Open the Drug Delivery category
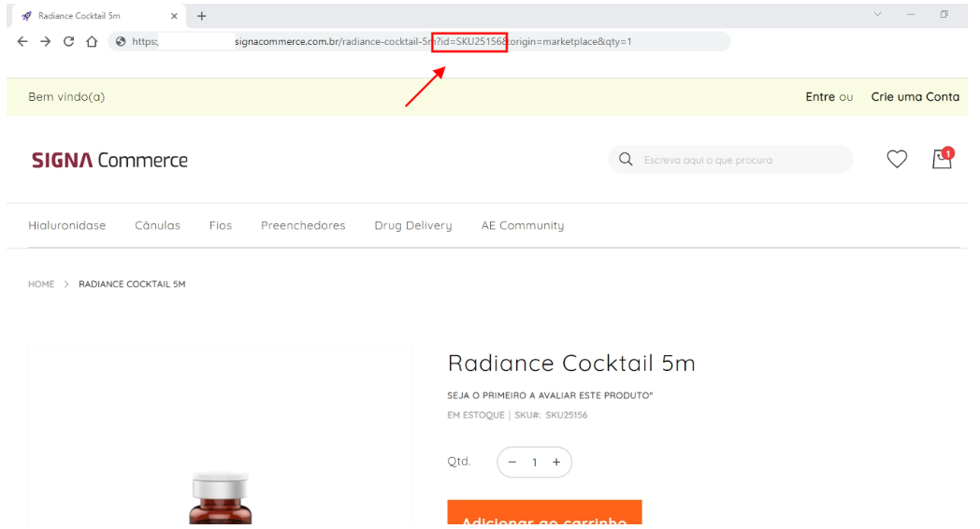Screen dimensions: 980x529 412,225
